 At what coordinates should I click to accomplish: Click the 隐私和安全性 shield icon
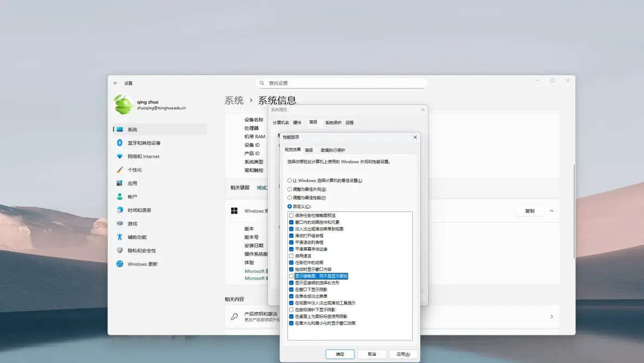pyautogui.click(x=119, y=250)
